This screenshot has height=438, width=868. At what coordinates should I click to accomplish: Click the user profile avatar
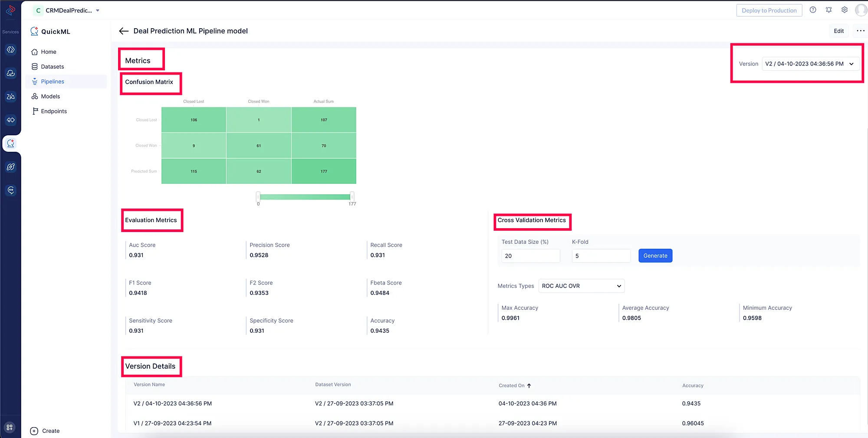pyautogui.click(x=861, y=10)
